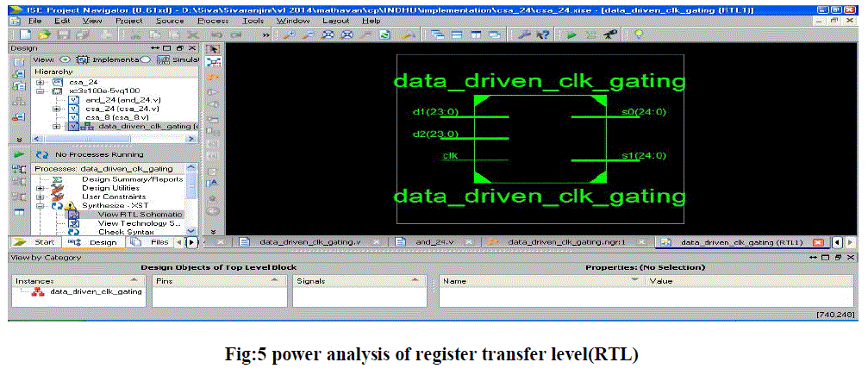Click the Zoom In magnifier icon
This screenshot has width=868, height=381.
coord(290,34)
